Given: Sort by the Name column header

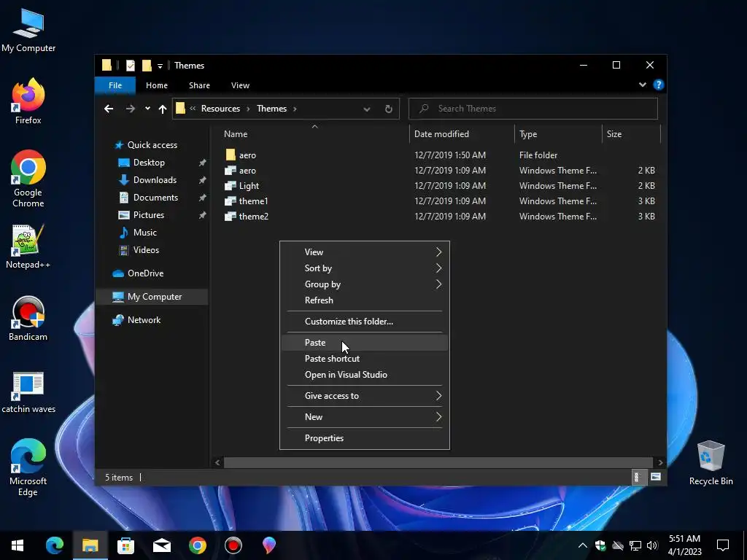Looking at the screenshot, I should [314, 134].
